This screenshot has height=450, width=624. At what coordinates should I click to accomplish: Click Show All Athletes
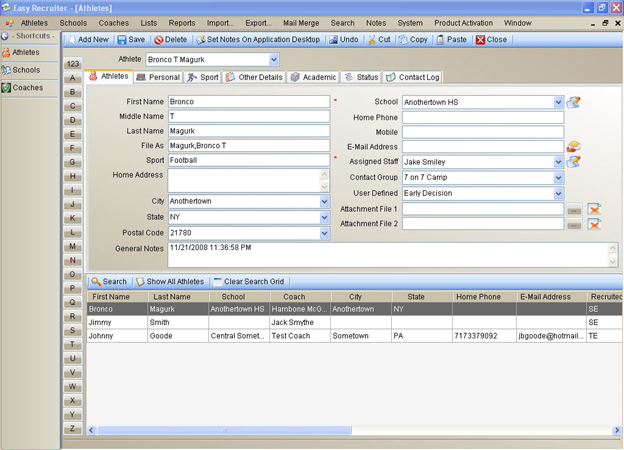(x=170, y=282)
